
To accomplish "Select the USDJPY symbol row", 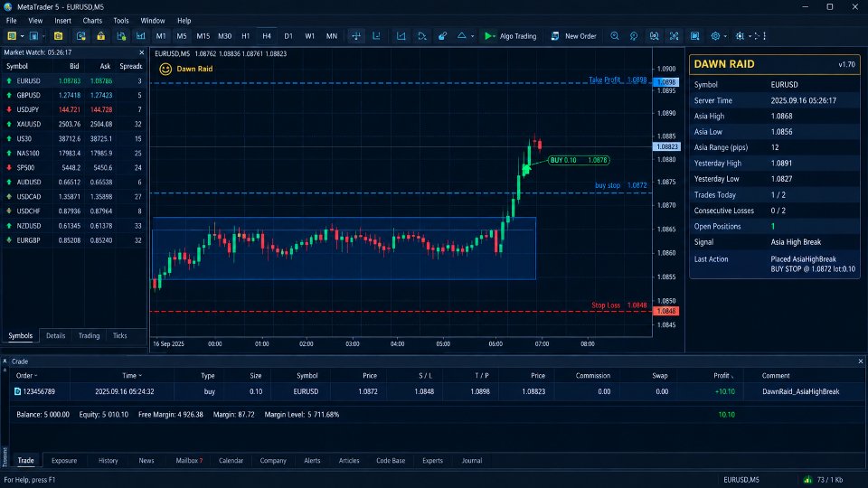I will 74,109.
